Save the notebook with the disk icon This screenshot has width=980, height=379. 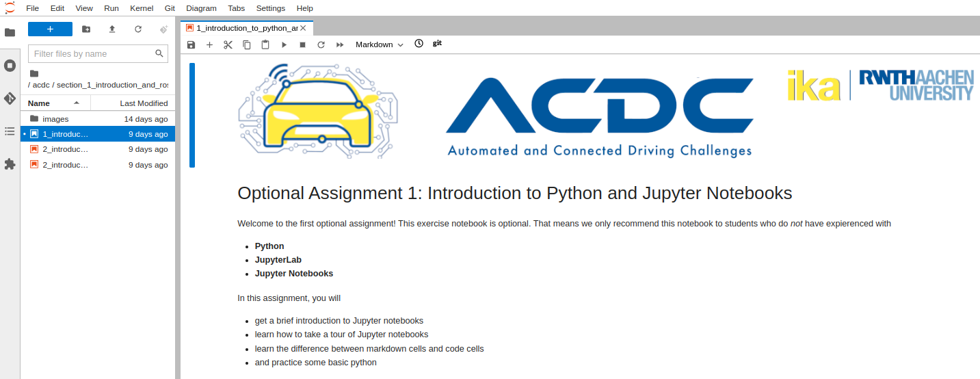click(191, 44)
